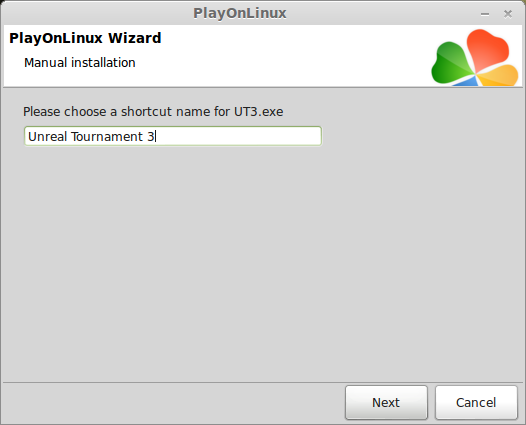
Task: Click the PlayOnLinux window title text
Action: (x=240, y=13)
